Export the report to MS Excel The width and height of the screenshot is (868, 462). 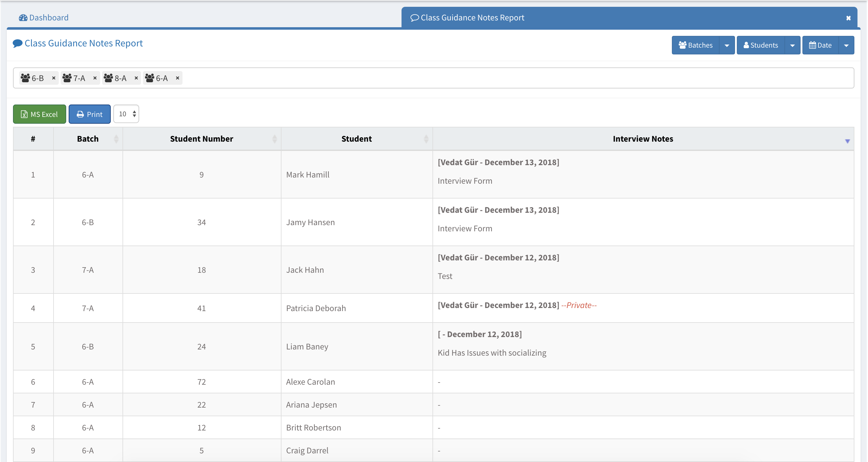coord(39,114)
